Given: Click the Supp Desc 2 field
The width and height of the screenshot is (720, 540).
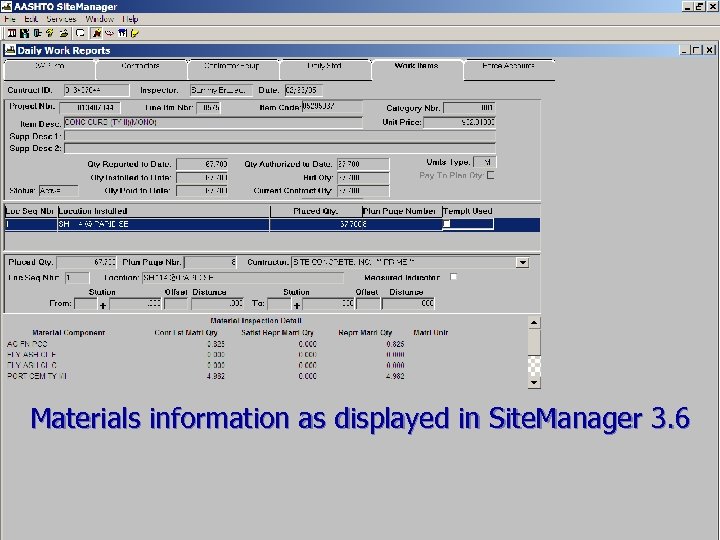Looking at the screenshot, I should [280, 148].
